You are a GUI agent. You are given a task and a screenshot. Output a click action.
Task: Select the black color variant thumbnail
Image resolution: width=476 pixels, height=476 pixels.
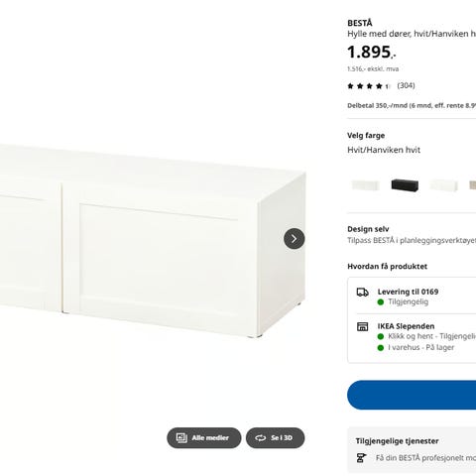pos(405,185)
